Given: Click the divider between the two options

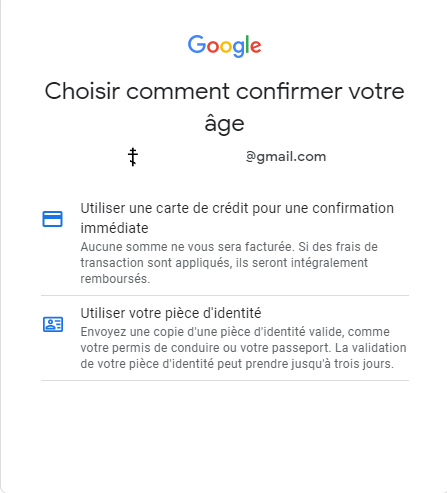Looking at the screenshot, I should pos(225,295).
